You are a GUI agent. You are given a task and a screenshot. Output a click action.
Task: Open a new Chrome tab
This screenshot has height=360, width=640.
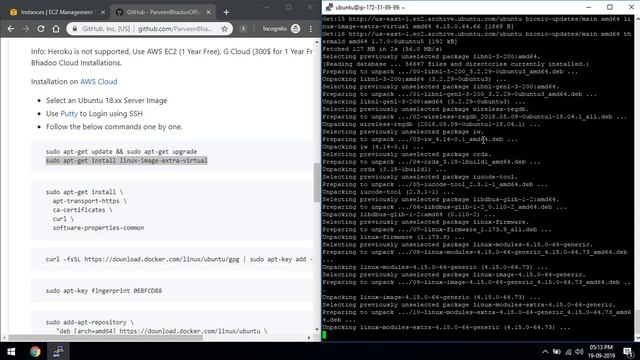click(226, 12)
